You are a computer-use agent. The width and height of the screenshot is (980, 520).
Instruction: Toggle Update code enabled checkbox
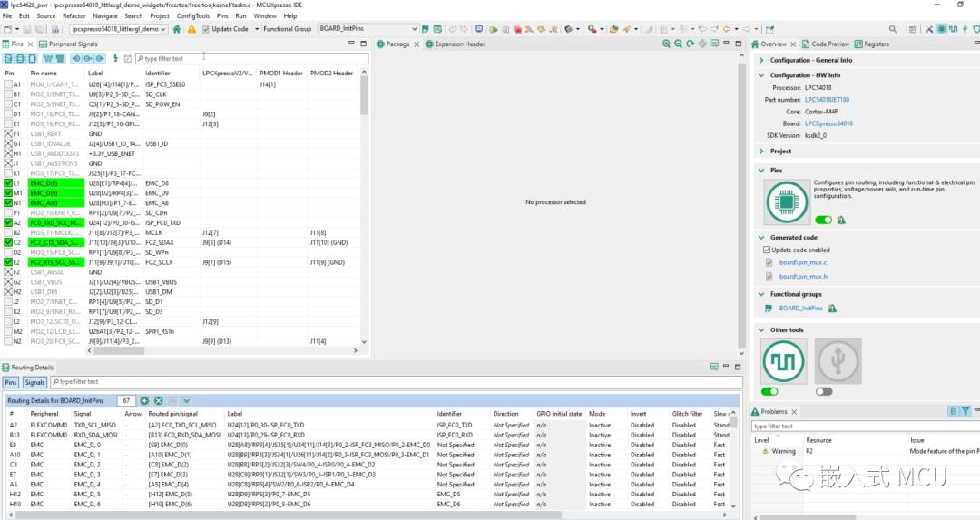coord(767,250)
